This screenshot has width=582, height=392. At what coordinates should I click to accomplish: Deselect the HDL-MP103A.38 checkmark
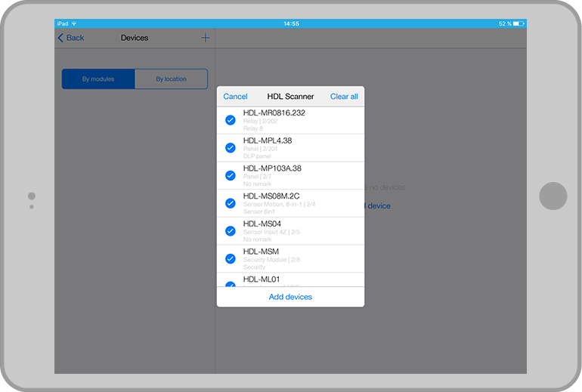pyautogui.click(x=231, y=175)
